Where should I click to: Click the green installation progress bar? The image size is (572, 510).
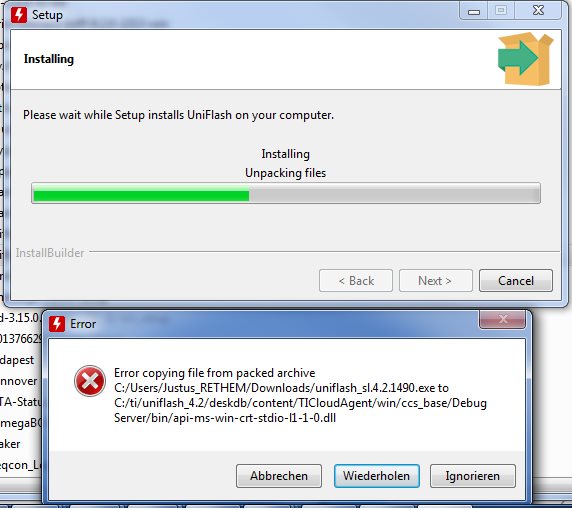point(286,193)
